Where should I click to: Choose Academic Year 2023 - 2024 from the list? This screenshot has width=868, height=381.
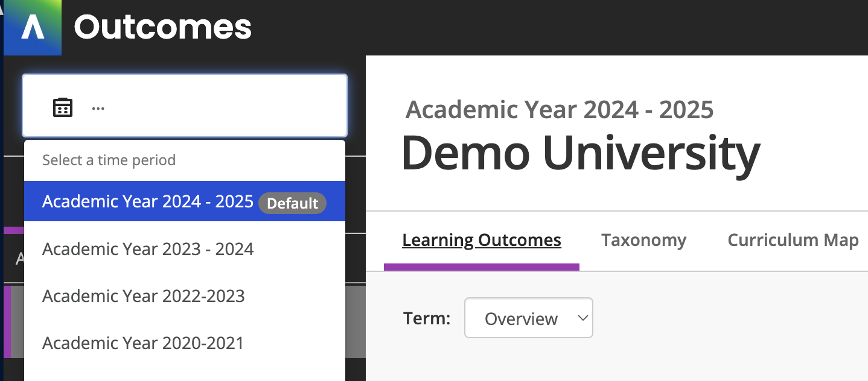(148, 249)
